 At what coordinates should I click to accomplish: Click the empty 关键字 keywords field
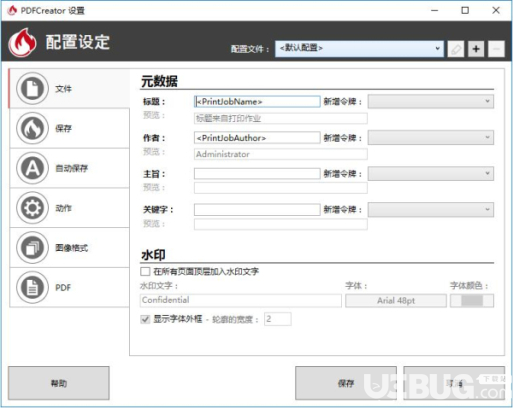tap(257, 210)
